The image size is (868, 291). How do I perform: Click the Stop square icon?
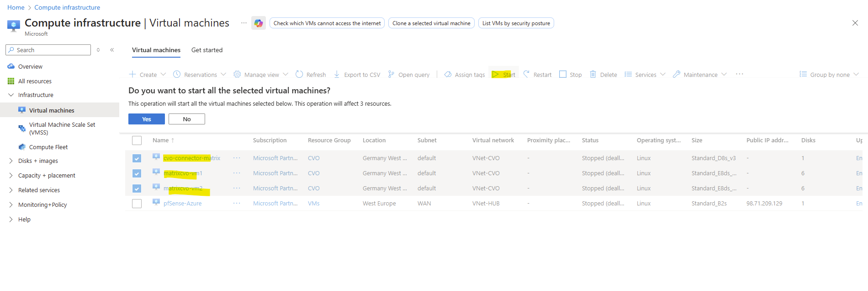563,74
